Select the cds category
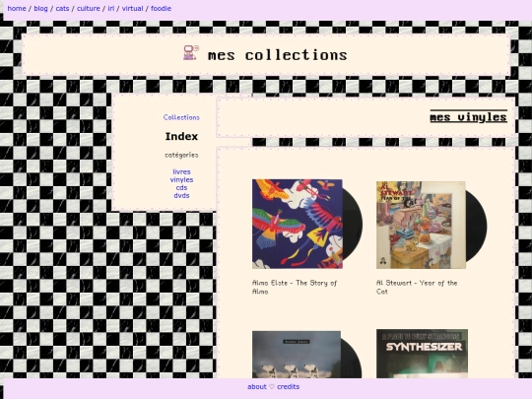The width and height of the screenshot is (532, 399). [181, 187]
